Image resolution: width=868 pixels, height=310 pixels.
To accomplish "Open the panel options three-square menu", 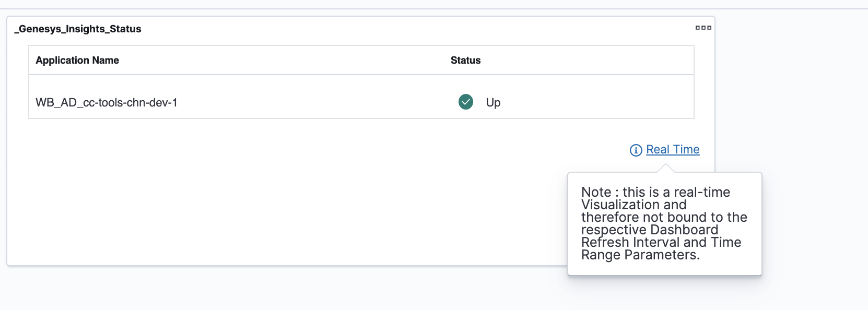I will point(703,28).
